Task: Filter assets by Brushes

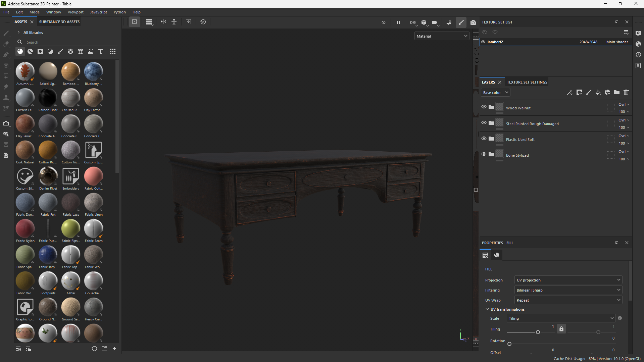Action: coord(60,51)
